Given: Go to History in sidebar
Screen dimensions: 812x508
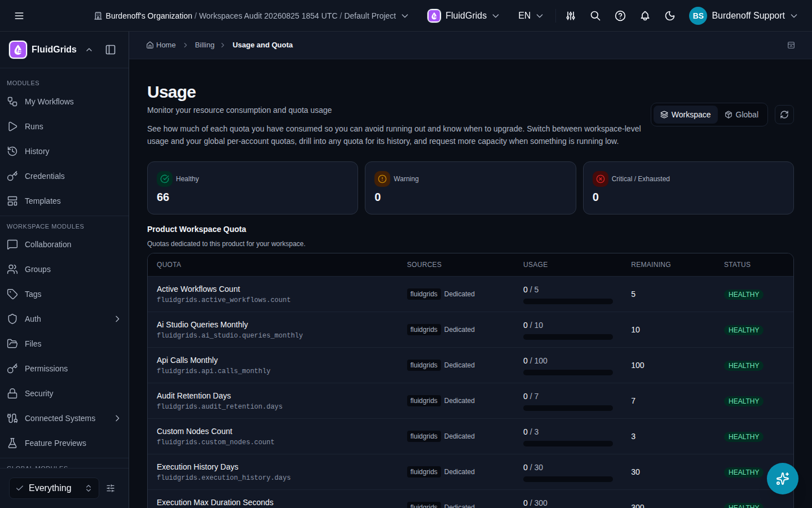Looking at the screenshot, I should pos(64,151).
